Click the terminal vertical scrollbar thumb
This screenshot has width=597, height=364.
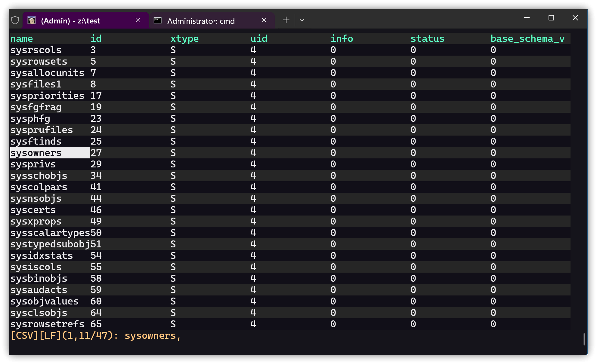[584, 339]
